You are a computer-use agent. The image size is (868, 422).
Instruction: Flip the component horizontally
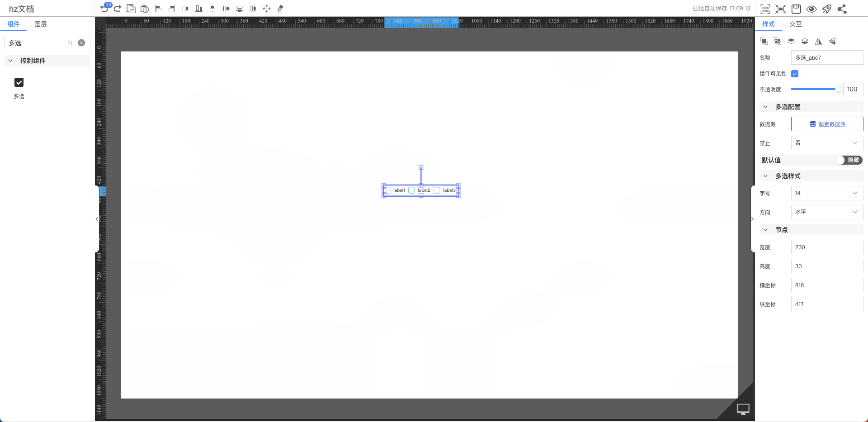(x=818, y=41)
